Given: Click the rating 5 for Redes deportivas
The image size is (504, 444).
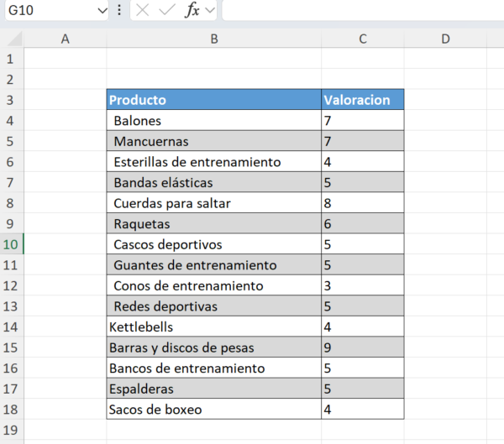Looking at the screenshot, I should click(x=363, y=306).
